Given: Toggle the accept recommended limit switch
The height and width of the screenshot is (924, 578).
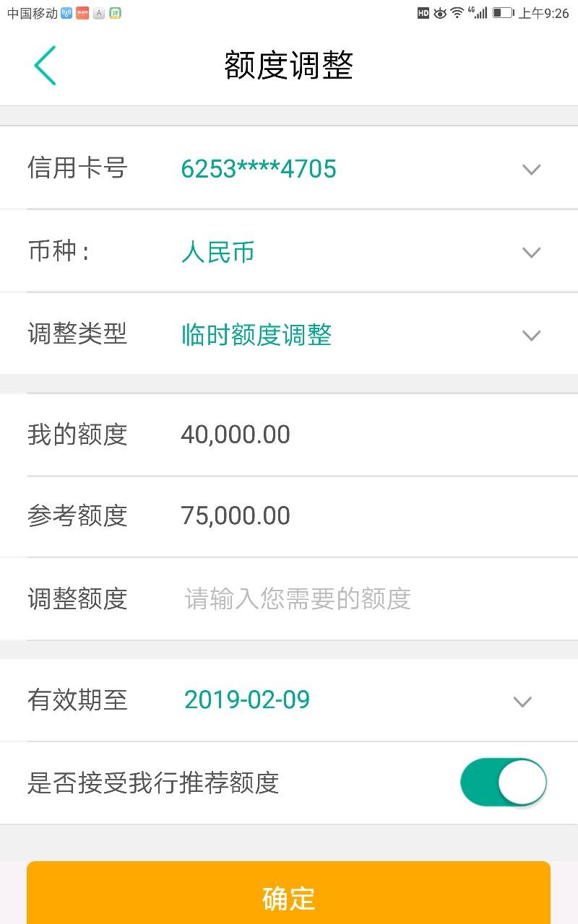Looking at the screenshot, I should click(504, 783).
